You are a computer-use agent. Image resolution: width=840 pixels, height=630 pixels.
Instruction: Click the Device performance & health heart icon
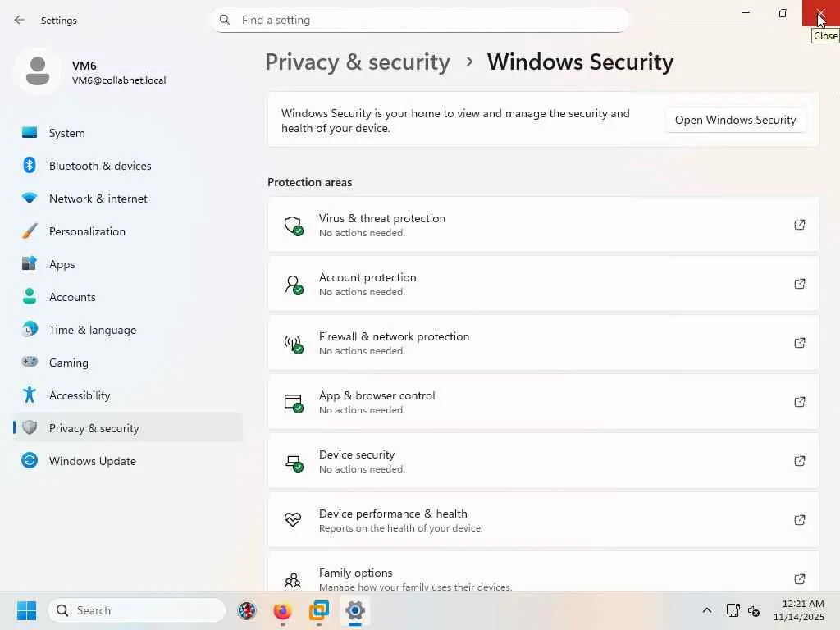pos(293,520)
